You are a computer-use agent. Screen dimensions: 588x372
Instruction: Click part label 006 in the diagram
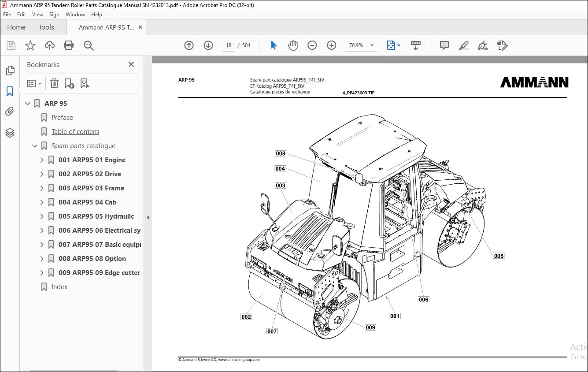423,299
